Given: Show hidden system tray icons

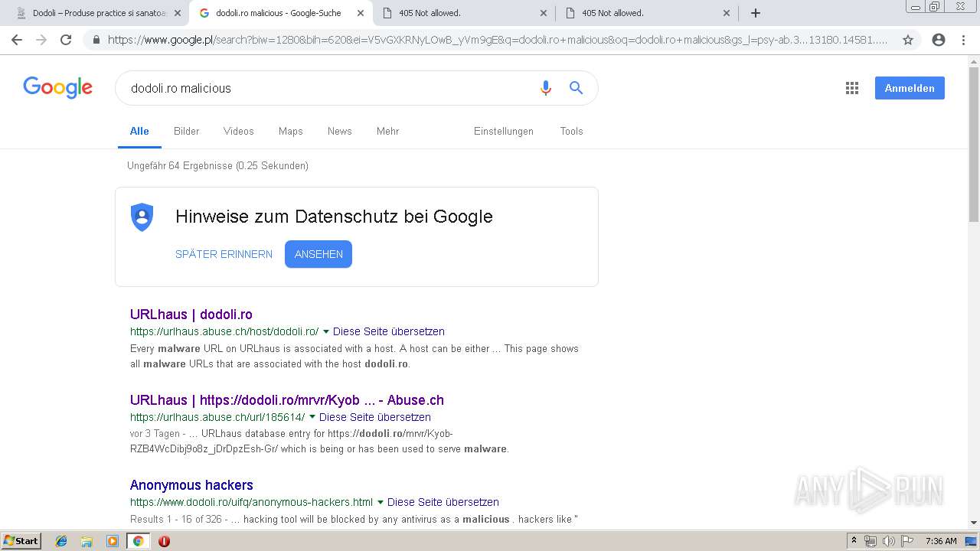Looking at the screenshot, I should [x=854, y=541].
